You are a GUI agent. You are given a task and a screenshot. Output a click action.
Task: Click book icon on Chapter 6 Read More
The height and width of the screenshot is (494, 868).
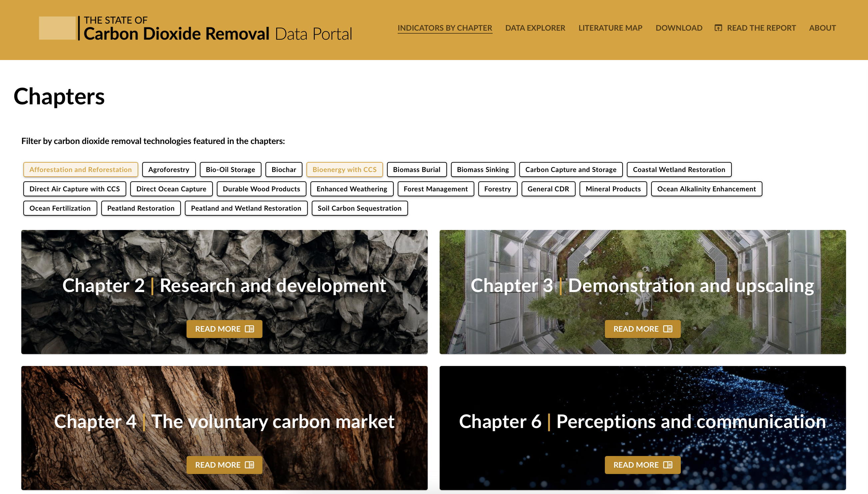pyautogui.click(x=668, y=465)
